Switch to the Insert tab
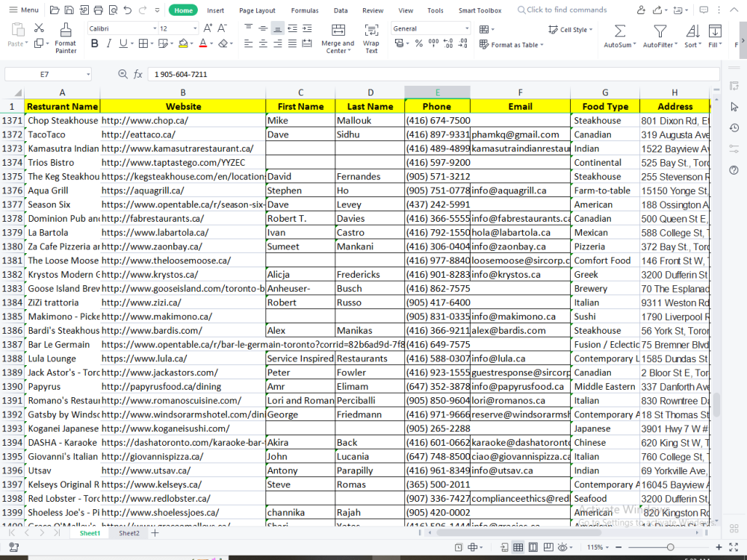Viewport: 747px width, 560px height. [x=215, y=10]
